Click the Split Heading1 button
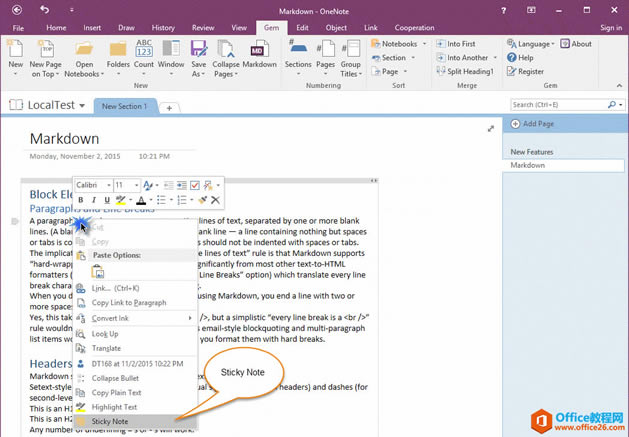This screenshot has height=437, width=629. click(468, 72)
